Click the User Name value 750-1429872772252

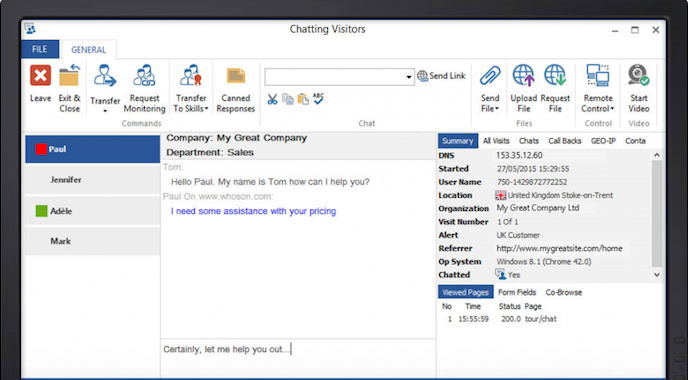coord(532,182)
